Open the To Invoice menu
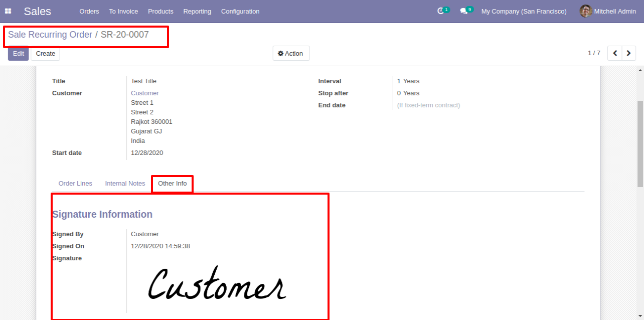The image size is (644, 320). tap(123, 11)
